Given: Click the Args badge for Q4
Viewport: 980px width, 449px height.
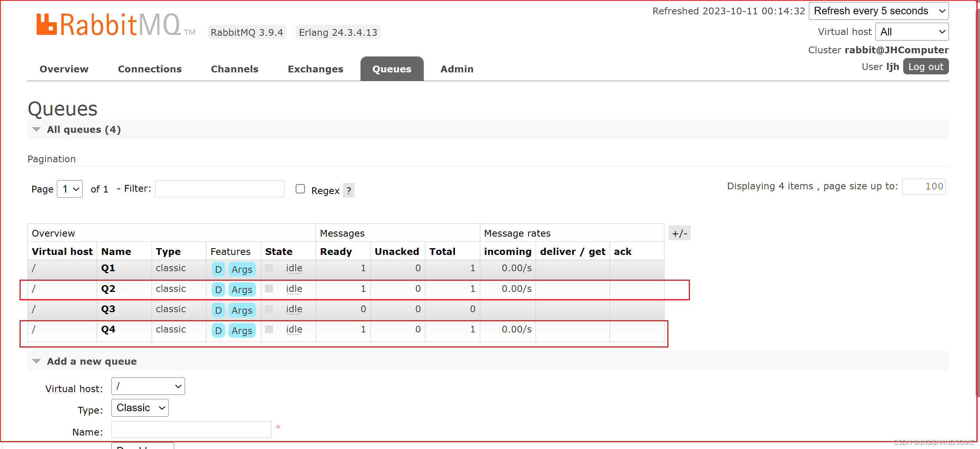Looking at the screenshot, I should (242, 330).
